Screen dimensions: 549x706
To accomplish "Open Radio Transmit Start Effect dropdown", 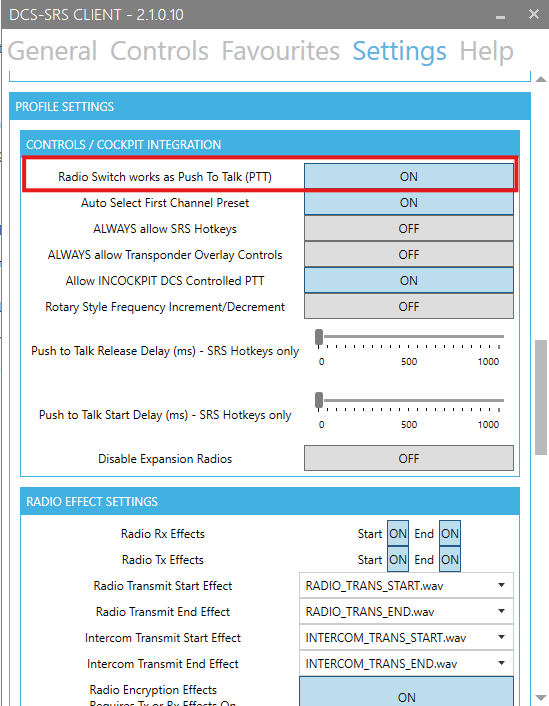I will [406, 585].
